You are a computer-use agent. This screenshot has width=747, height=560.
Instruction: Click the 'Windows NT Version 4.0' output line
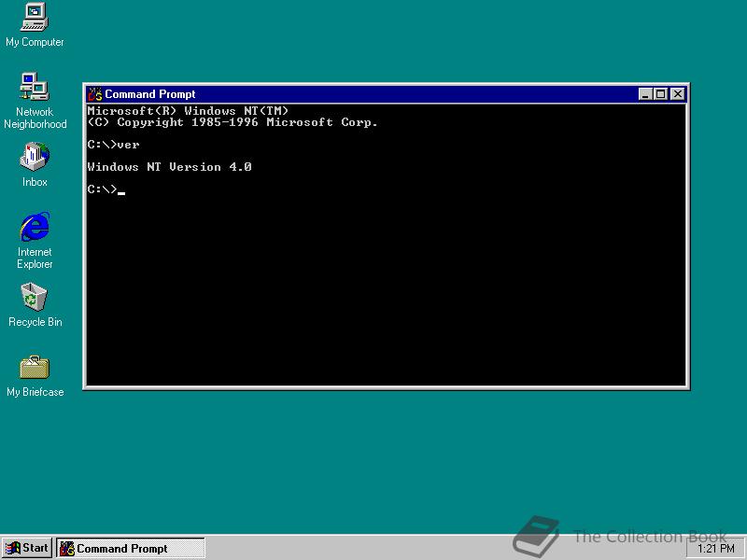pos(170,167)
